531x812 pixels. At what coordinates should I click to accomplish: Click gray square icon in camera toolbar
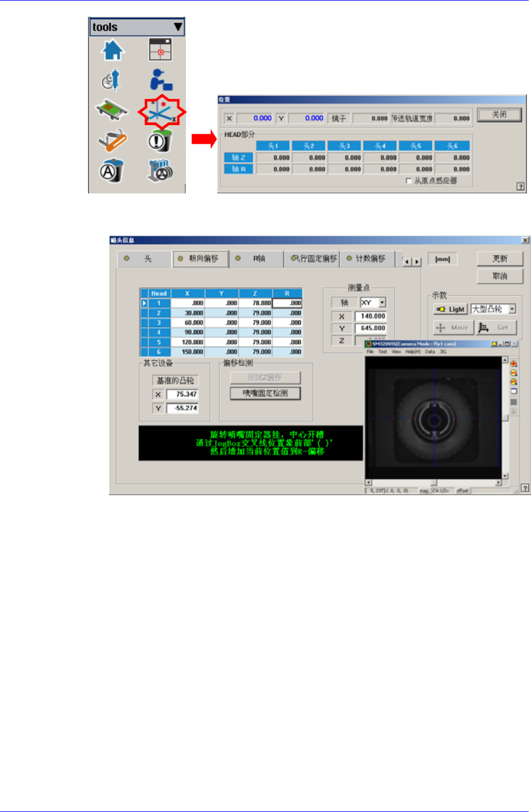(x=514, y=401)
